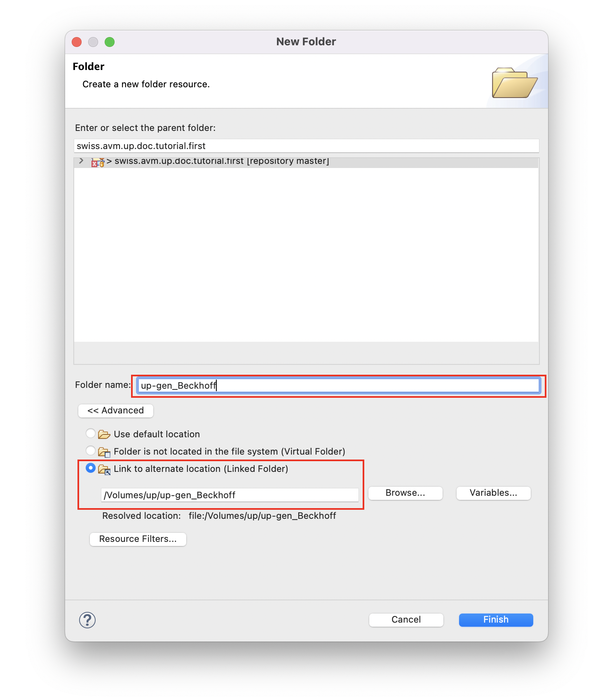The image size is (600, 700).
Task: Select swiss.avm.up.doc.tutorial.first repository master project
Action: [222, 161]
